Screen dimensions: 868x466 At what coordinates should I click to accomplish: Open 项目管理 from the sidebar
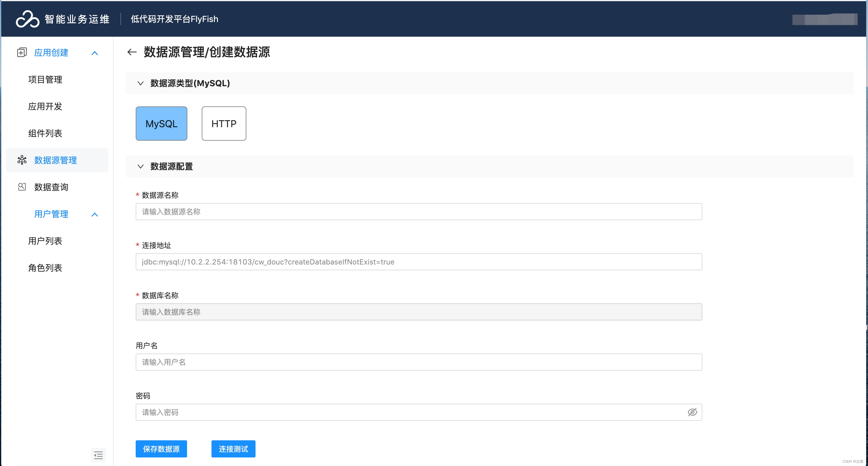(x=45, y=79)
